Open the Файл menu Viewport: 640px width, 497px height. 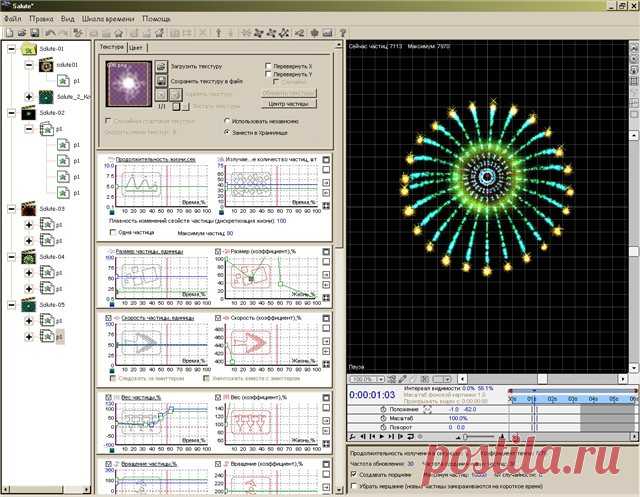[13, 19]
